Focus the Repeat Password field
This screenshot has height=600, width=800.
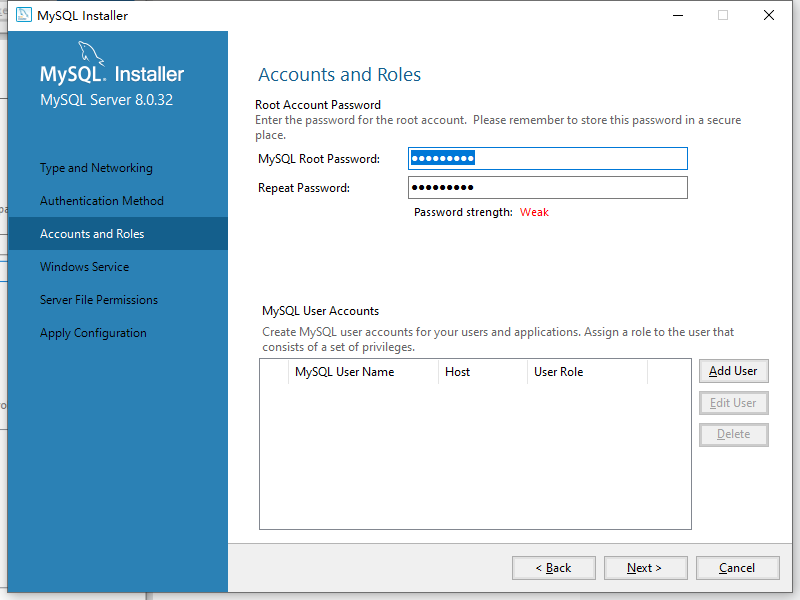click(548, 188)
